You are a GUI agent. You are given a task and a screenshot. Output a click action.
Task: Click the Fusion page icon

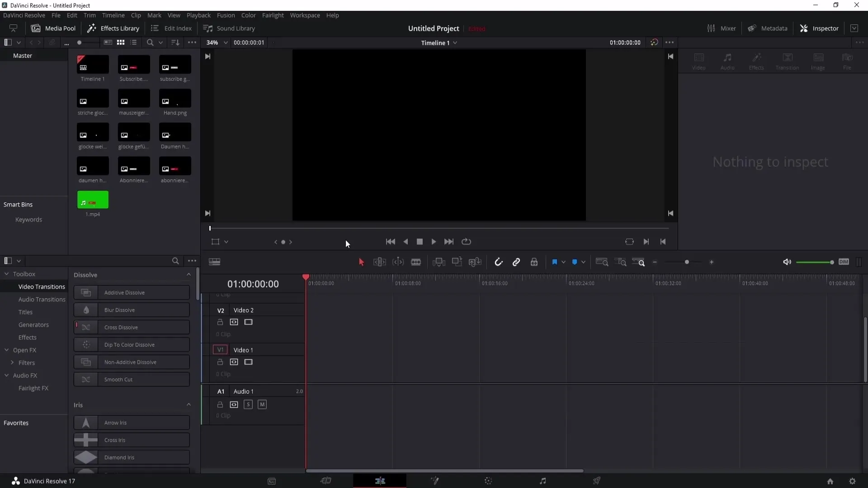434,481
